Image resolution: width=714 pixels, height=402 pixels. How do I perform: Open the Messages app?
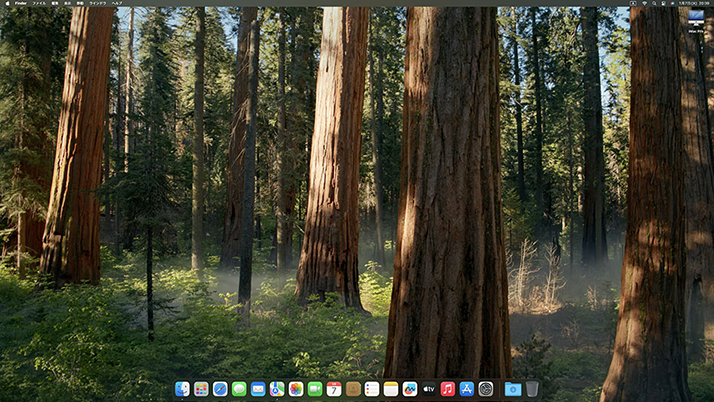pyautogui.click(x=239, y=389)
